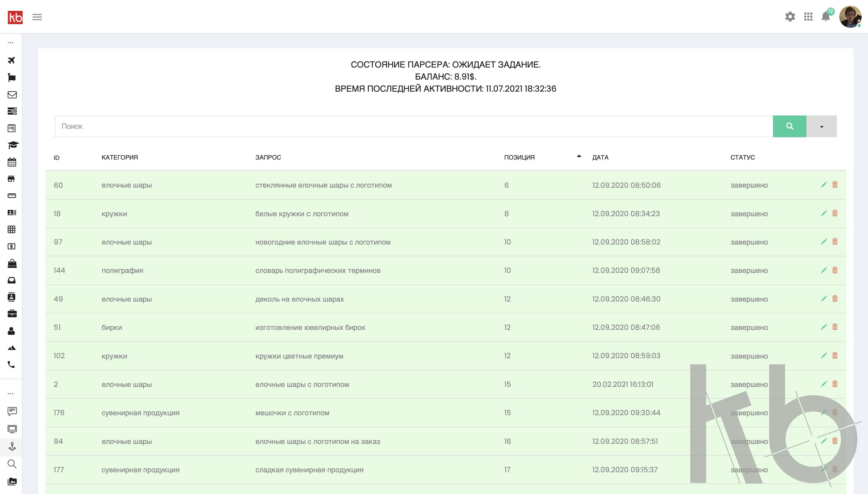868x494 pixels.
Task: Open the apps grid icon in the header
Action: [808, 17]
